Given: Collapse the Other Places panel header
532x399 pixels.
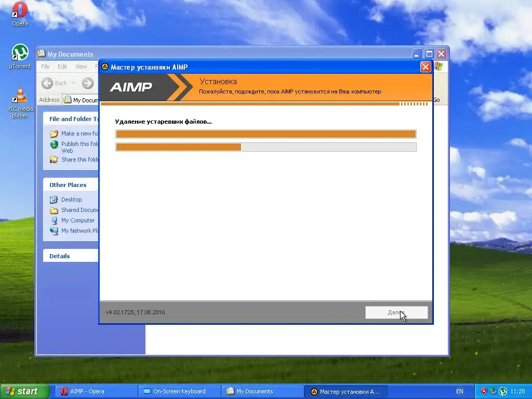Looking at the screenshot, I should 71,185.
